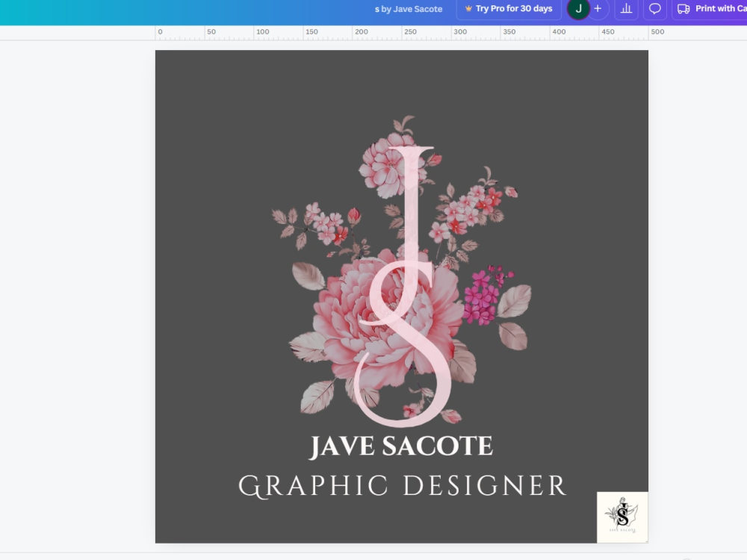Select the JAVE SACOTE text on canvas
The height and width of the screenshot is (560, 747).
[x=400, y=447]
